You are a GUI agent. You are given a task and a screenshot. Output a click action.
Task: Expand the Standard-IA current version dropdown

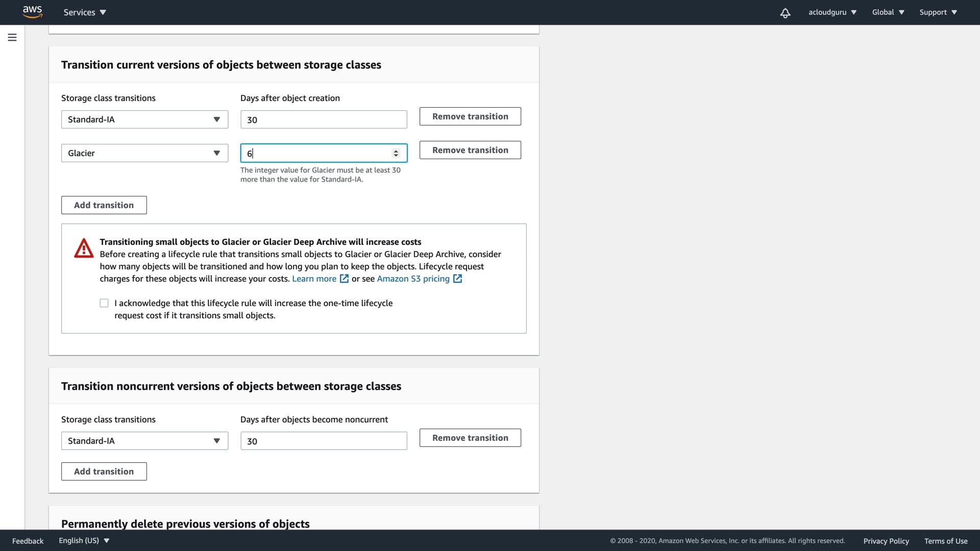[144, 119]
